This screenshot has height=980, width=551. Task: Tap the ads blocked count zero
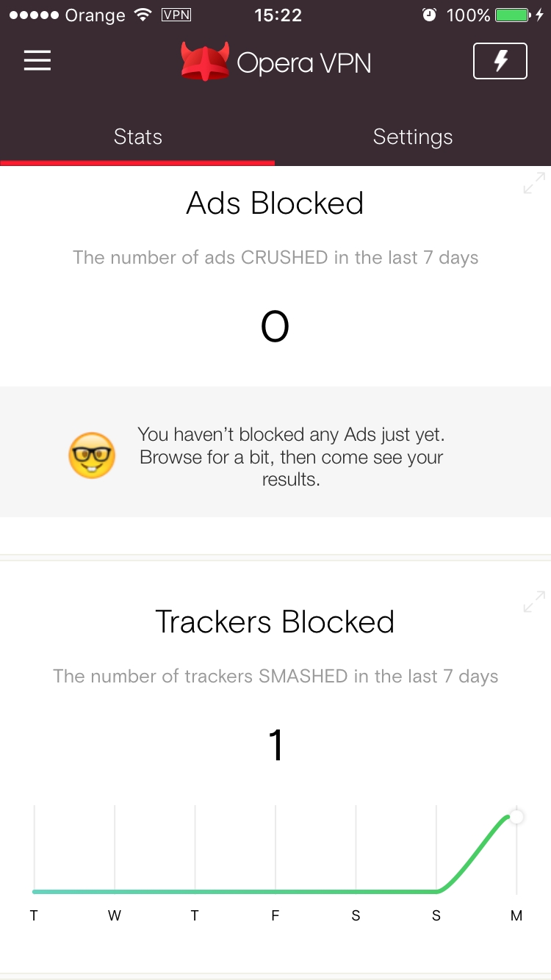tap(275, 327)
